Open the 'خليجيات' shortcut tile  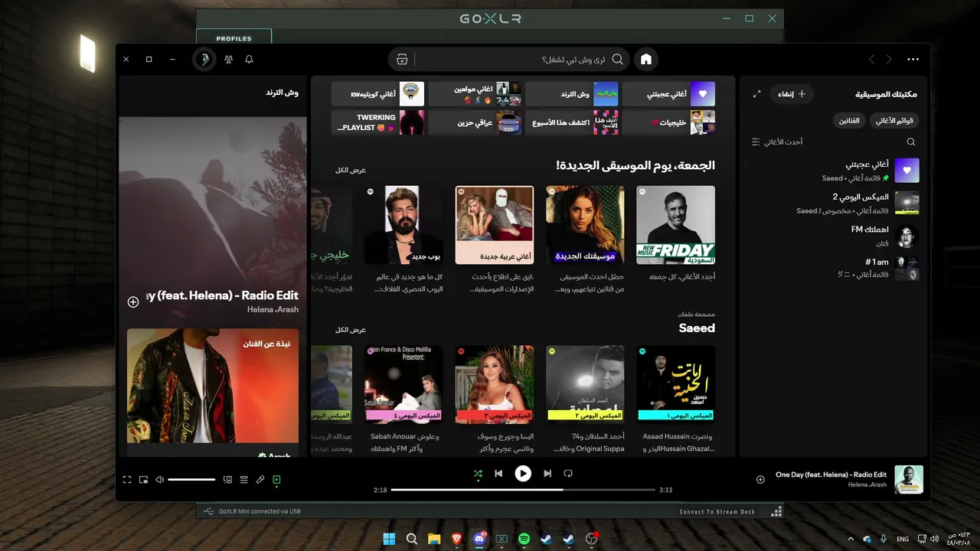669,122
